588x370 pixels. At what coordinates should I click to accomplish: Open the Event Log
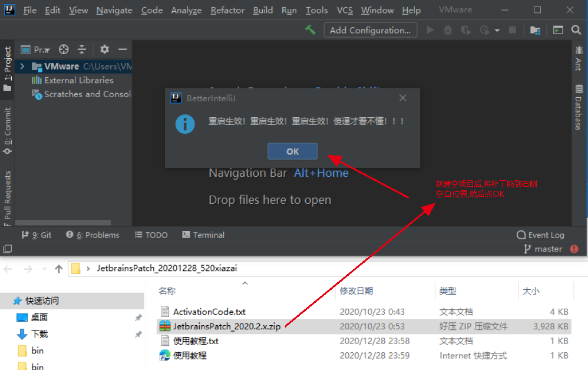pos(540,235)
